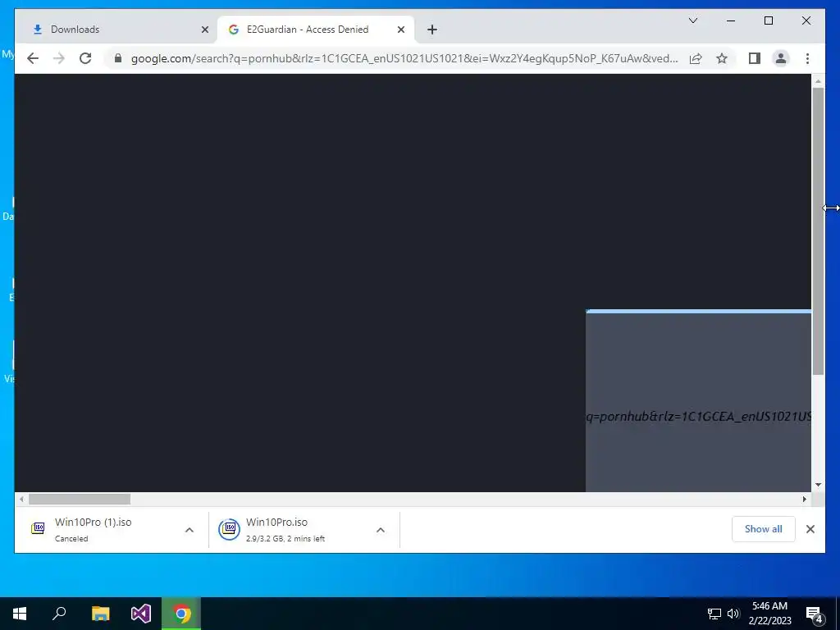
Task: Open File Explorer from taskbar
Action: pyautogui.click(x=100, y=614)
